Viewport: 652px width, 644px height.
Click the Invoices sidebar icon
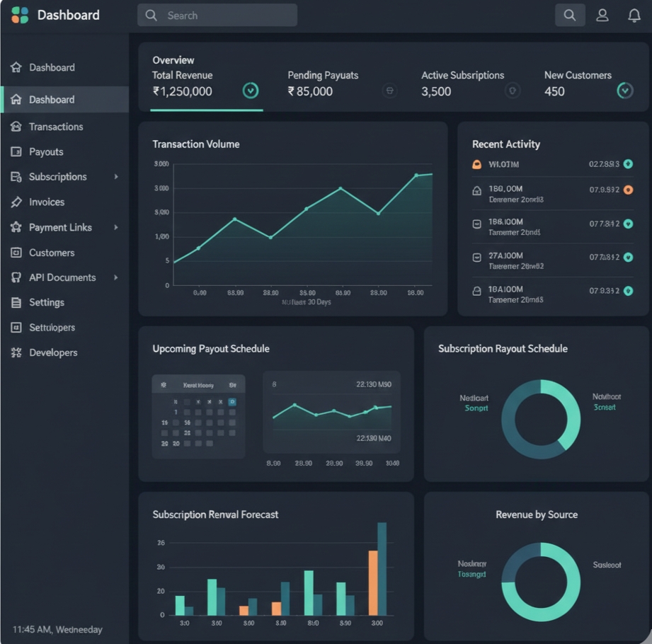(16, 202)
